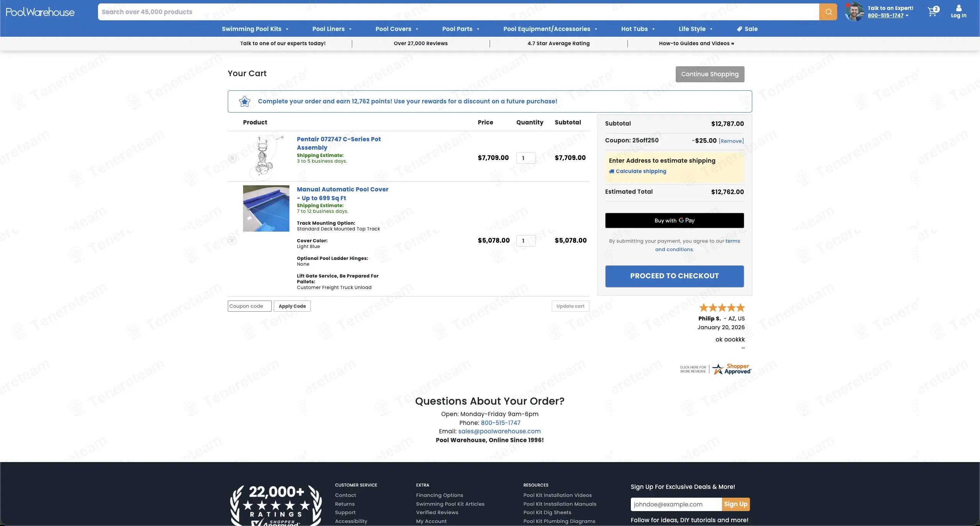980x526 pixels.
Task: Open the shopping cart icon in header
Action: point(933,12)
